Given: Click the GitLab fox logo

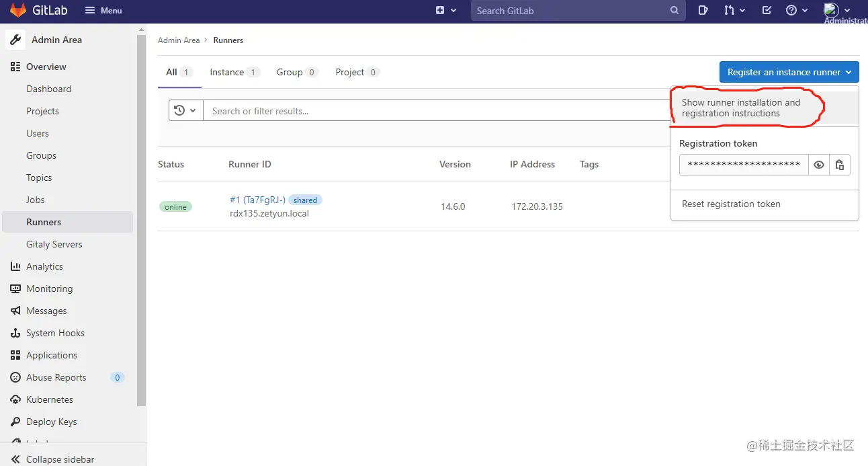Looking at the screenshot, I should point(17,10).
